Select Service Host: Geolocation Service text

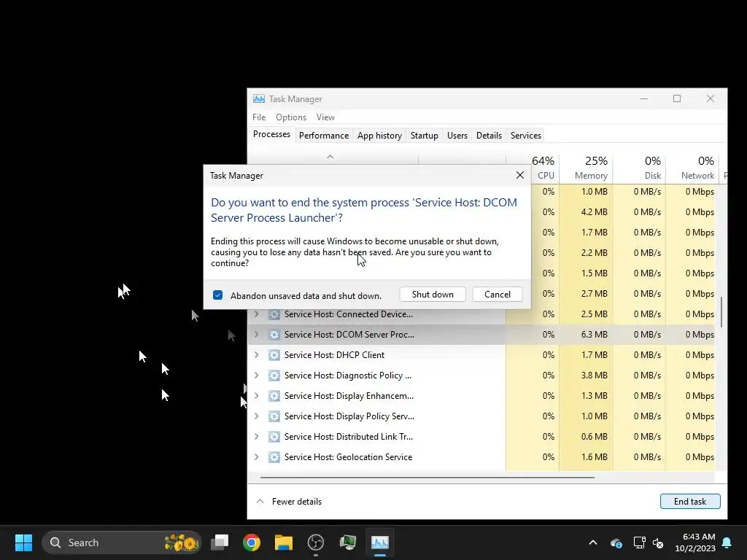tap(348, 457)
